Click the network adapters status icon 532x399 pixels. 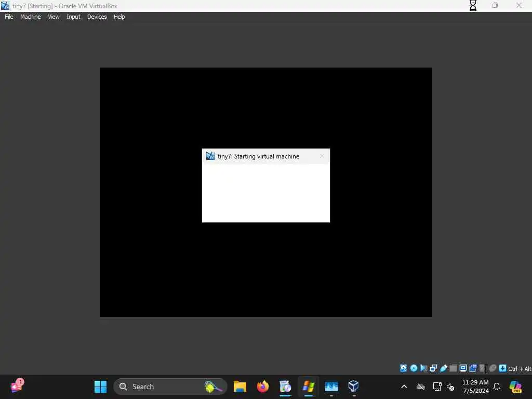point(433,368)
